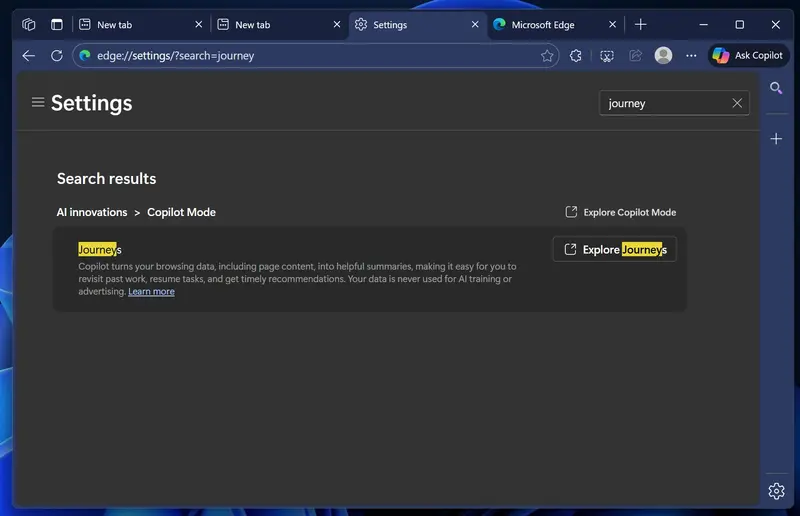
Task: Clear the journey search text
Action: [x=737, y=103]
